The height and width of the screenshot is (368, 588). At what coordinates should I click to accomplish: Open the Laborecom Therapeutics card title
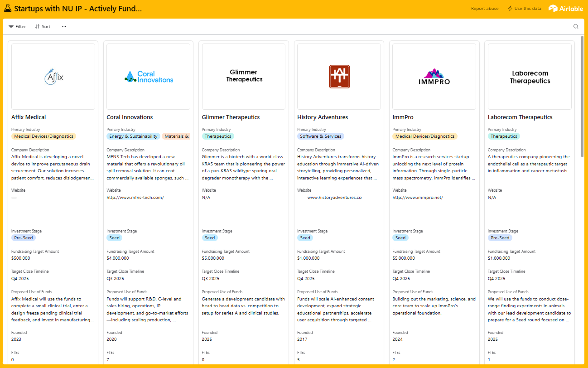[520, 117]
